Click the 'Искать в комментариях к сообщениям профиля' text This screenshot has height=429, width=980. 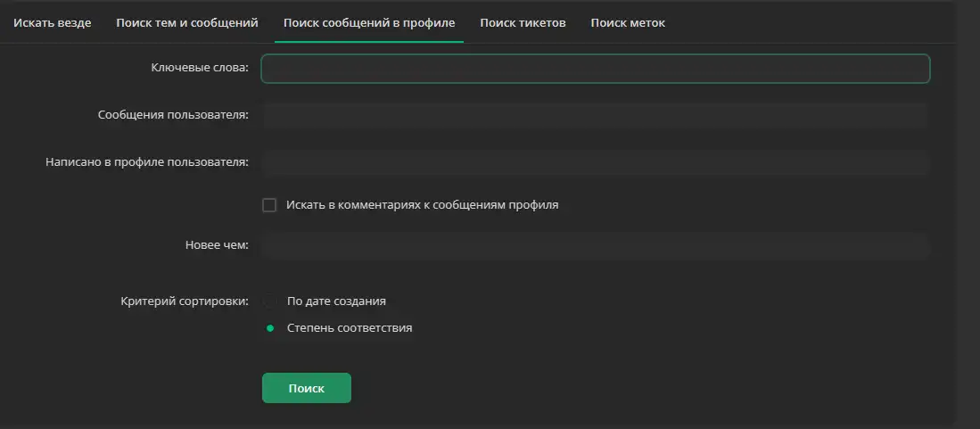423,205
